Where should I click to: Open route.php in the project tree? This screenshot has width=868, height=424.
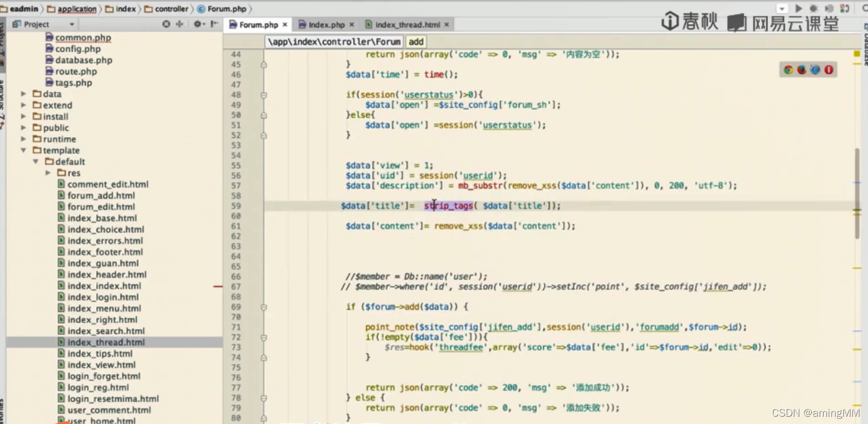[x=71, y=71]
